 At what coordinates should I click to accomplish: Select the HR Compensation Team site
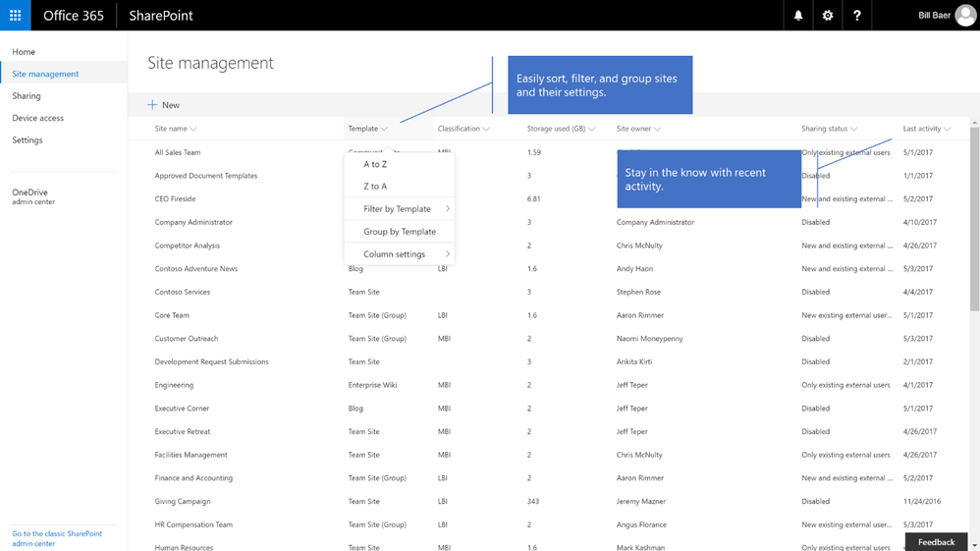pyautogui.click(x=193, y=524)
